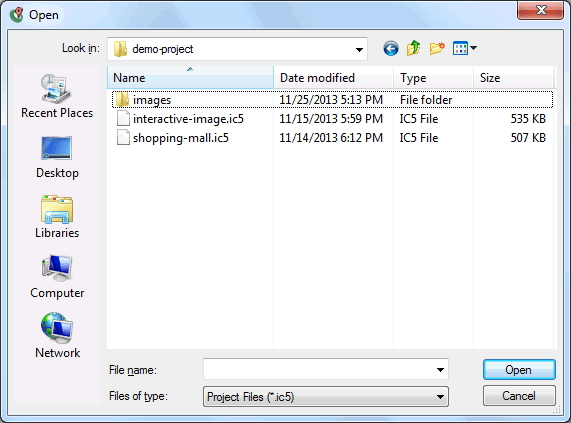Expand the File name dropdown arrow
This screenshot has height=423, width=571.
(x=440, y=370)
